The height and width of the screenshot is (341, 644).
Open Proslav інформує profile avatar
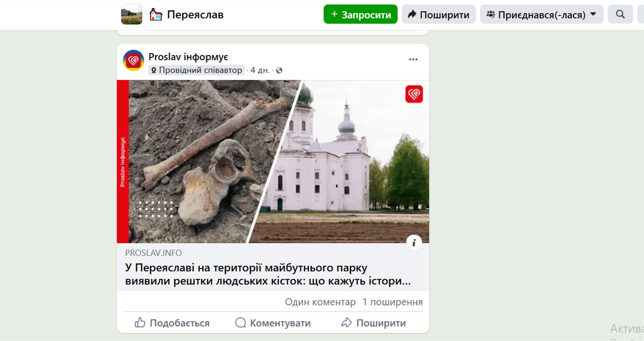tap(133, 60)
